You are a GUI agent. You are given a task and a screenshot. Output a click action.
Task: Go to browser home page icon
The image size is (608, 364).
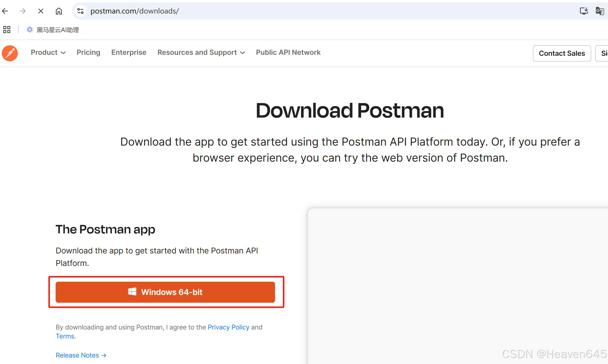tap(59, 11)
